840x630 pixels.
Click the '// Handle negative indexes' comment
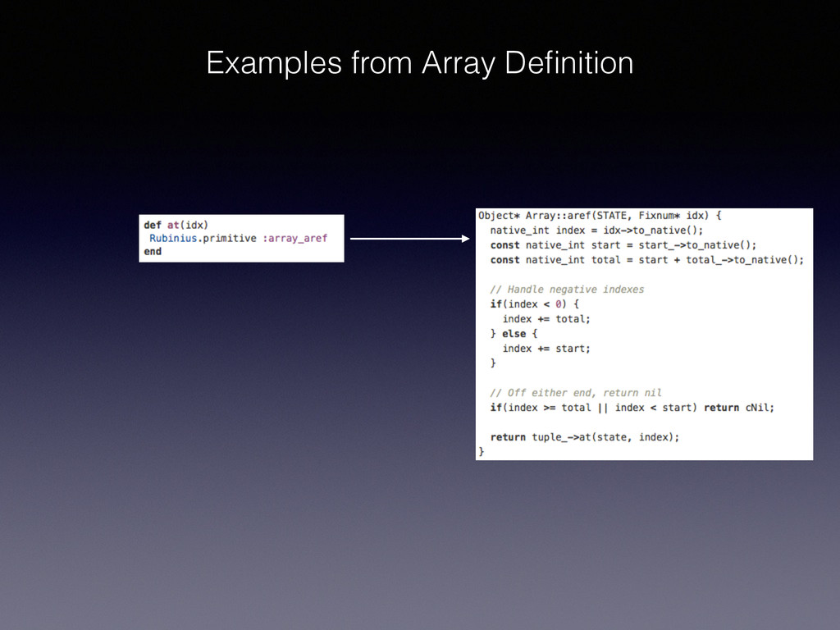(x=567, y=290)
